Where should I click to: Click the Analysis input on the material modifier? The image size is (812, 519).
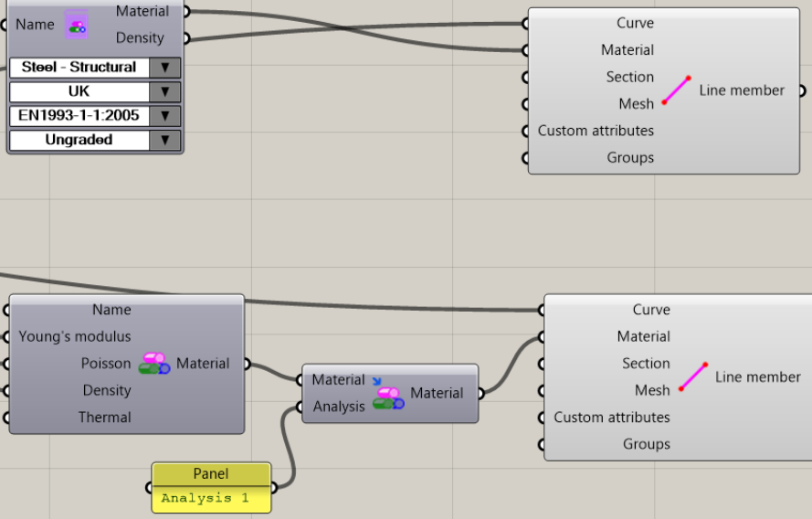coord(301,407)
